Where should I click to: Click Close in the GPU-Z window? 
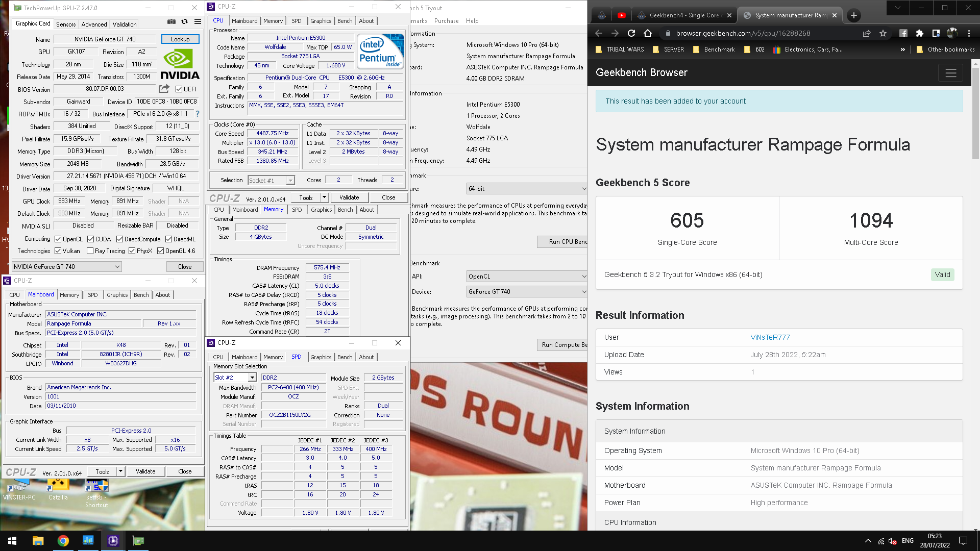point(185,267)
